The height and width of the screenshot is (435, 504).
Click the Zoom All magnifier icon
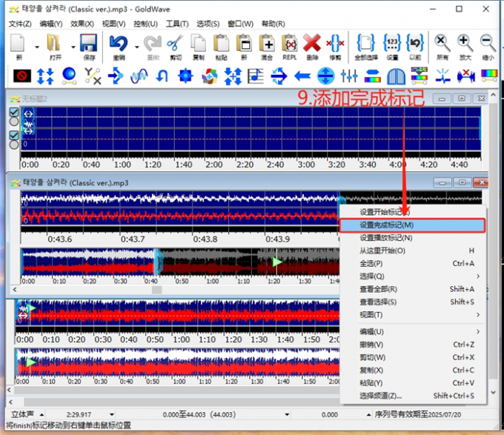pos(442,43)
